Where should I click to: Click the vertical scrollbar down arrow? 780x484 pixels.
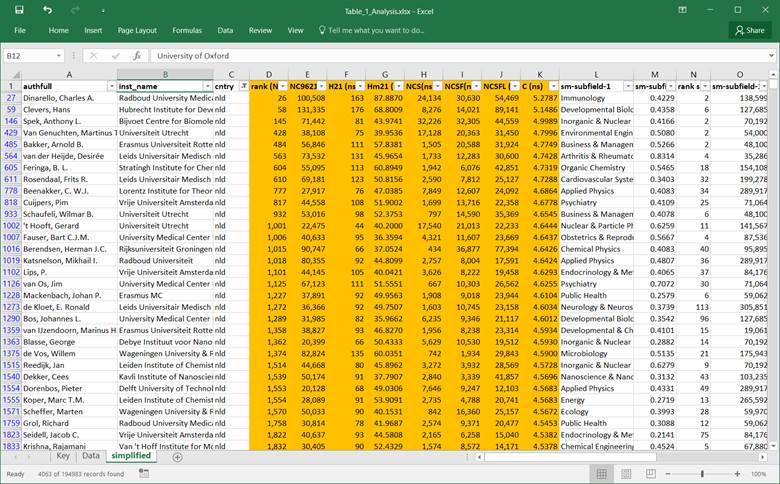coord(773,446)
